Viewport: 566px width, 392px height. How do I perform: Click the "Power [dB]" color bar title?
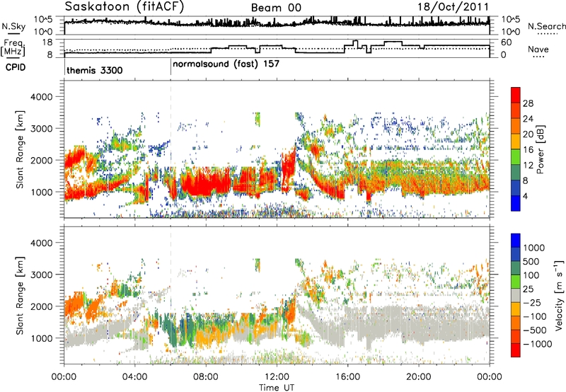[x=540, y=150]
